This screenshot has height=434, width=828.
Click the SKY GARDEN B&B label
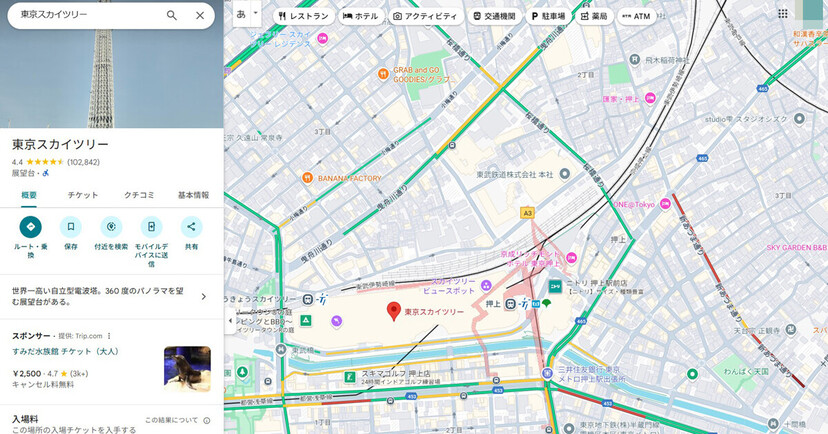[x=796, y=247]
